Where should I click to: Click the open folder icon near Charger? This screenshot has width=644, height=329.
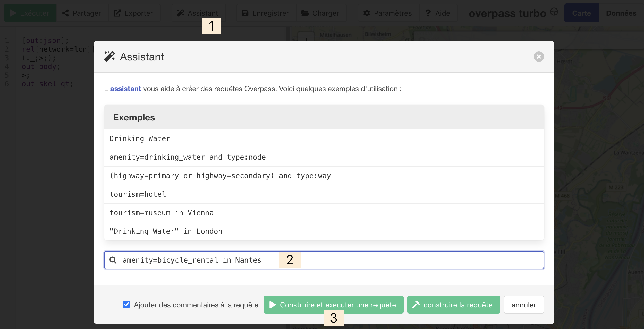[x=305, y=13]
